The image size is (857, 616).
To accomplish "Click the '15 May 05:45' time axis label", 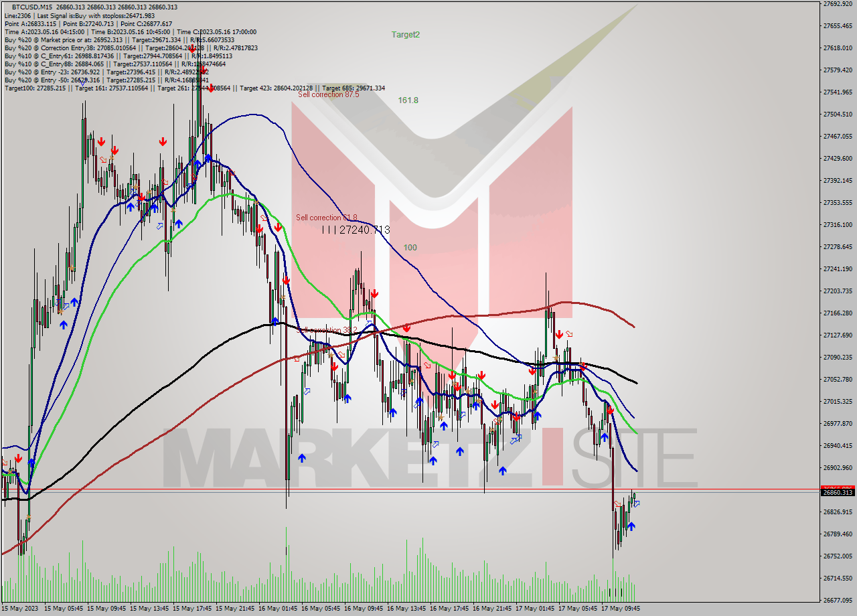I will (x=64, y=609).
